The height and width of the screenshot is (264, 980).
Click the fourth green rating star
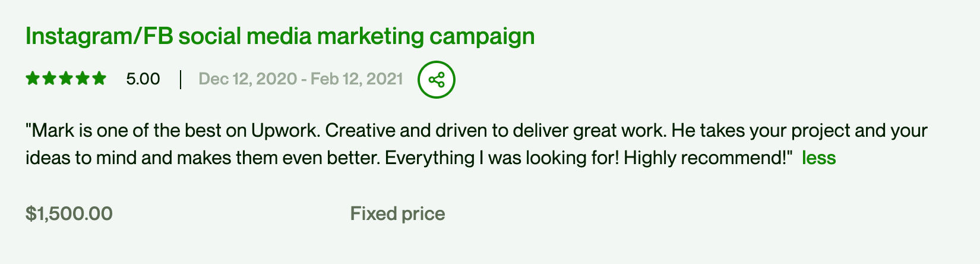coord(83,78)
